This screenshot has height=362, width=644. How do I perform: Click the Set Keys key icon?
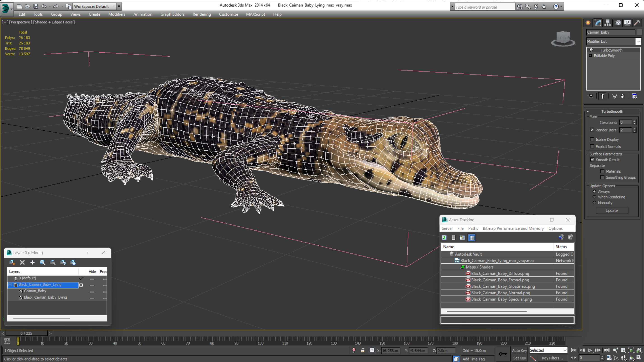(x=503, y=354)
